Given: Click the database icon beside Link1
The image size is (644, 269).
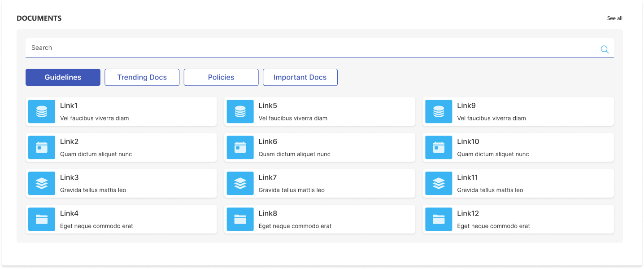Looking at the screenshot, I should click(41, 111).
